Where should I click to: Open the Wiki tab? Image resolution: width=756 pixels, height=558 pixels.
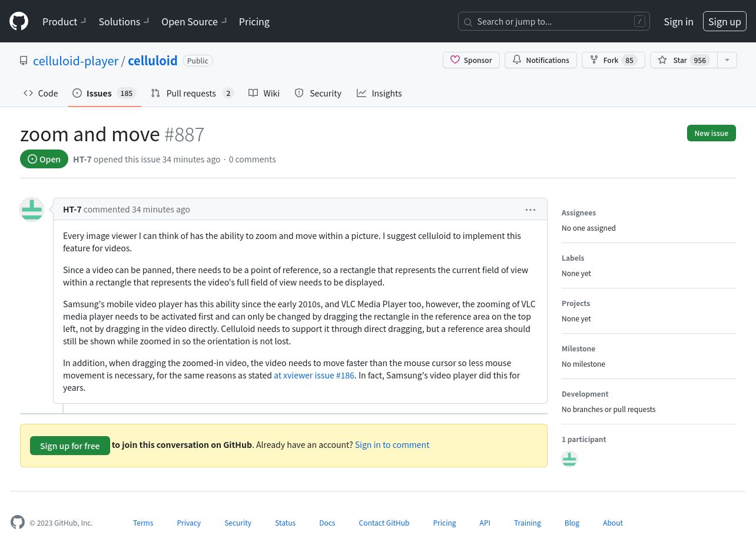[264, 93]
